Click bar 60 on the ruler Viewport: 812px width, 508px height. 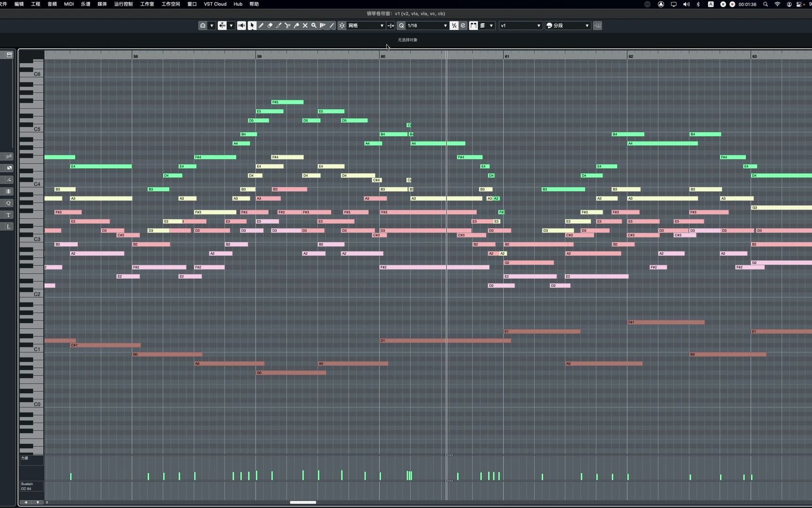(383, 56)
